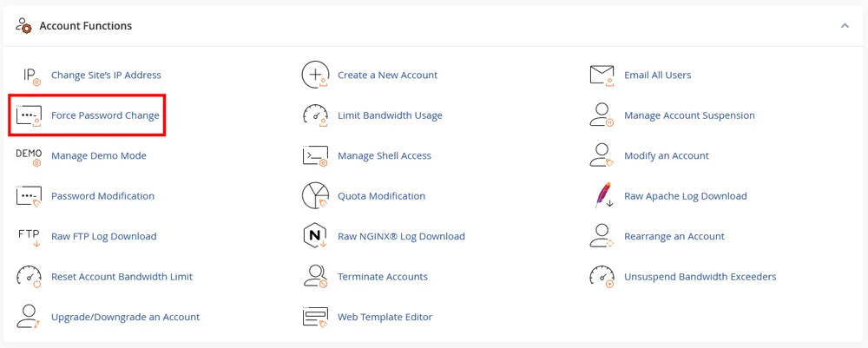The height and width of the screenshot is (348, 868).
Task: Click the Account Functions header icon
Action: [x=23, y=26]
